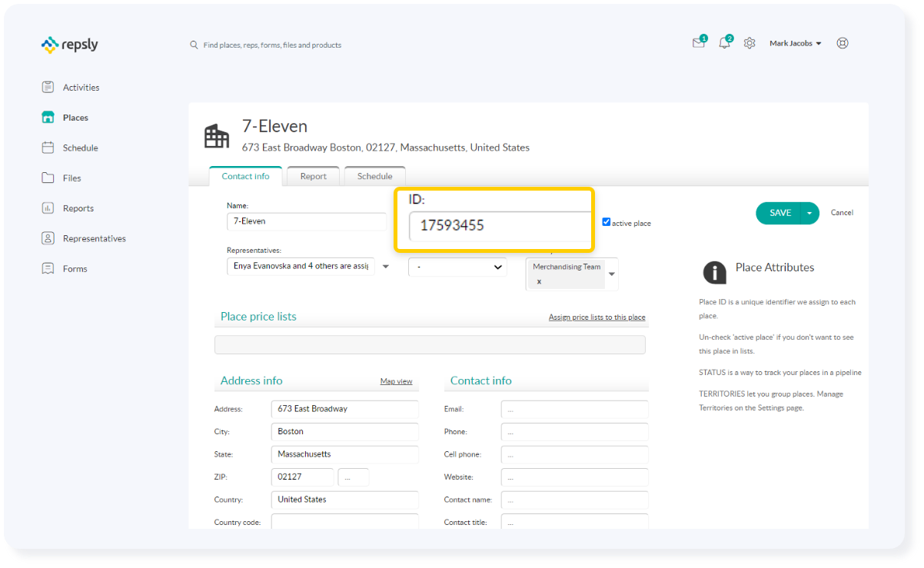Click the Address field with 673 East Broadway
This screenshot has height=568, width=924.
click(345, 409)
